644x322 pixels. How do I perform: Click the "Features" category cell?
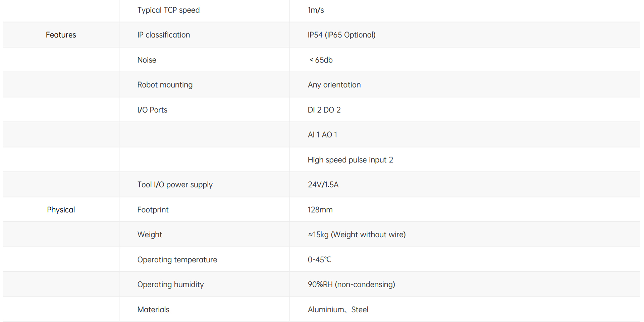click(61, 35)
